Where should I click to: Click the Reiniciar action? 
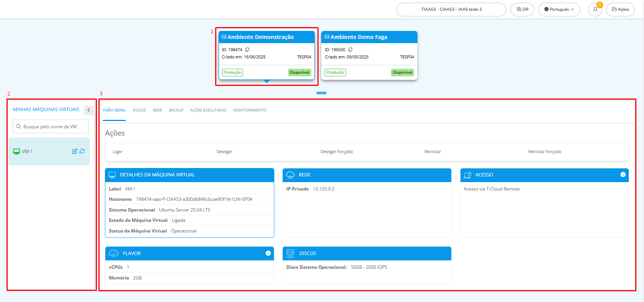[433, 152]
